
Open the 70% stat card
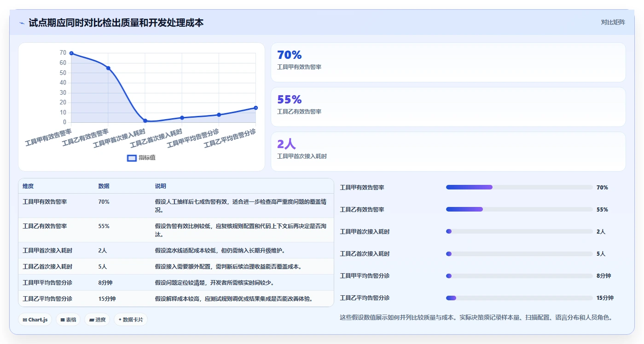pos(448,63)
